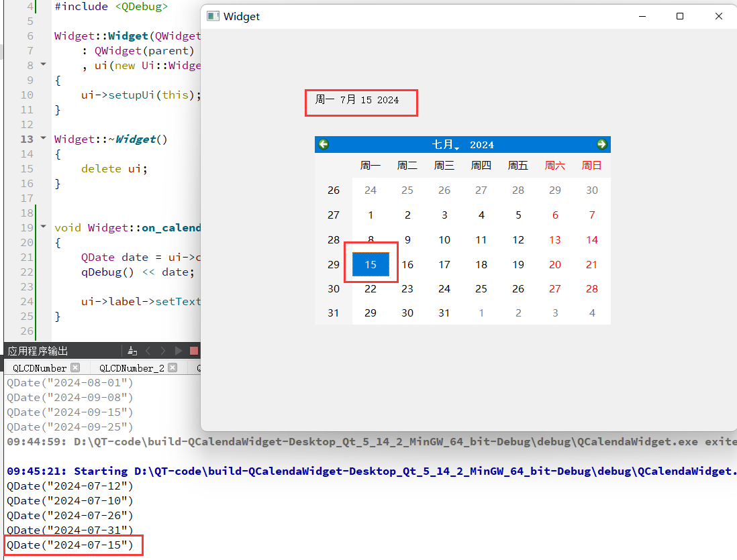This screenshot has width=737, height=560.
Task: Select the 应用程序输出 pane title
Action: pyautogui.click(x=38, y=351)
